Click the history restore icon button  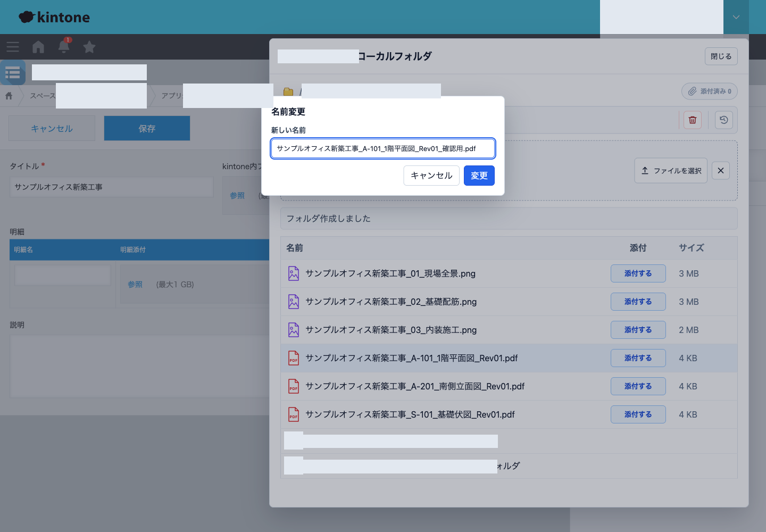click(x=724, y=120)
